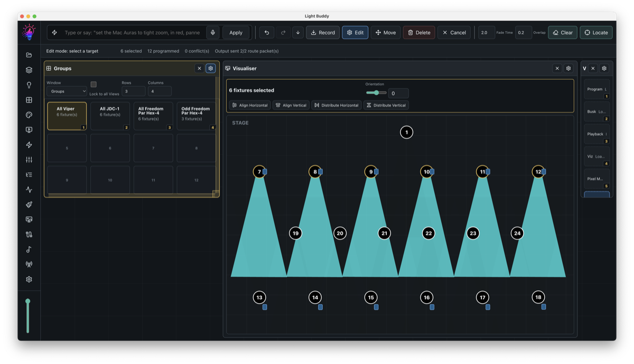The image size is (634, 364).
Task: Click the Move button
Action: 386,32
